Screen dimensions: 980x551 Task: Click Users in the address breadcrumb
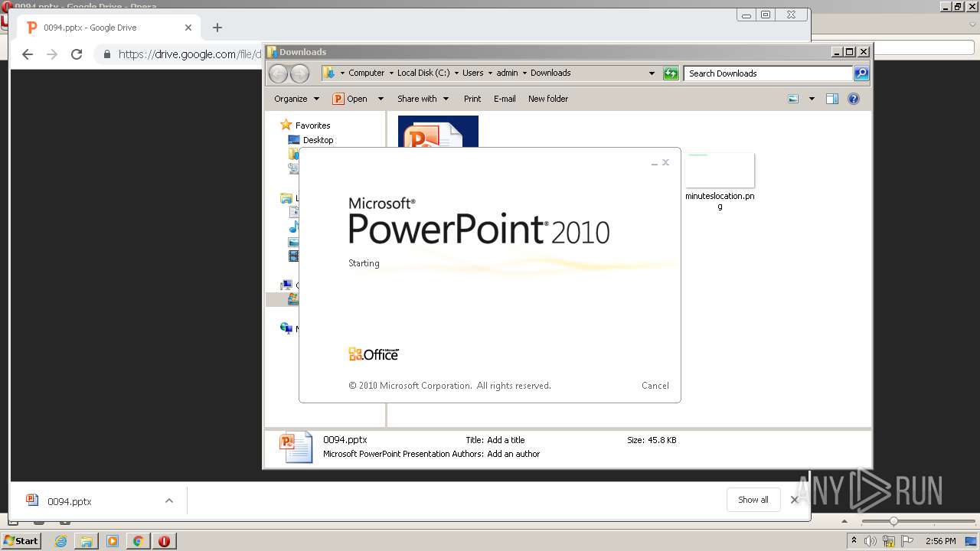(x=472, y=73)
